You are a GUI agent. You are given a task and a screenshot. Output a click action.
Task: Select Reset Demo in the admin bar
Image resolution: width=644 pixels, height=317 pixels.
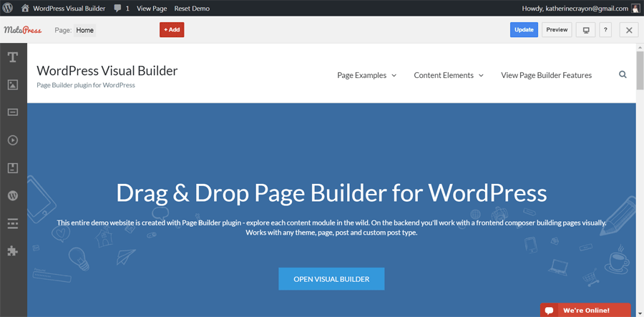pyautogui.click(x=192, y=9)
